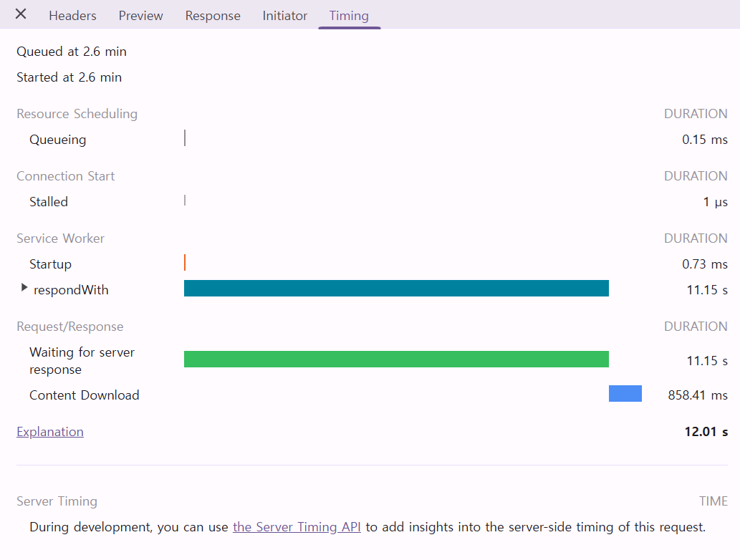Select the Response tab

(213, 16)
